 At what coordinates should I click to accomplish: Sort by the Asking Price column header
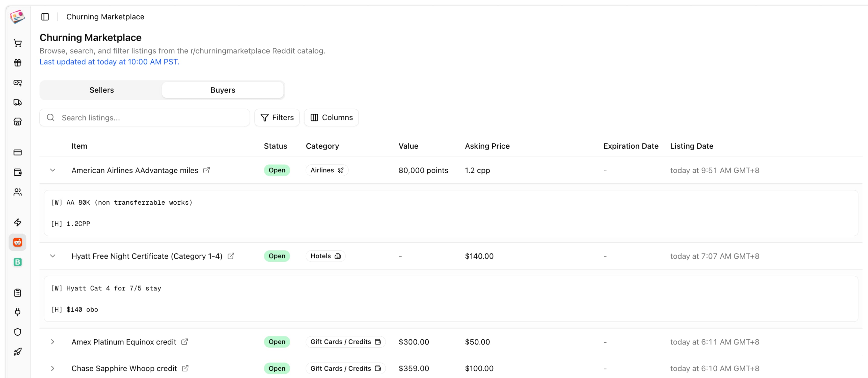487,146
